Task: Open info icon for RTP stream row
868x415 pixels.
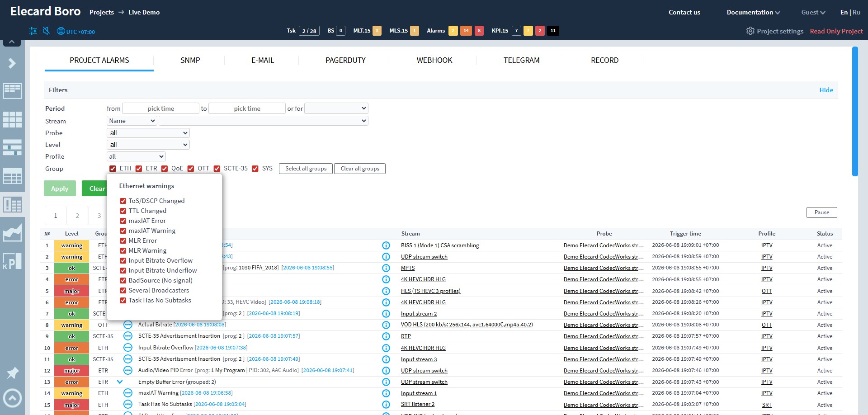Action: click(x=386, y=336)
